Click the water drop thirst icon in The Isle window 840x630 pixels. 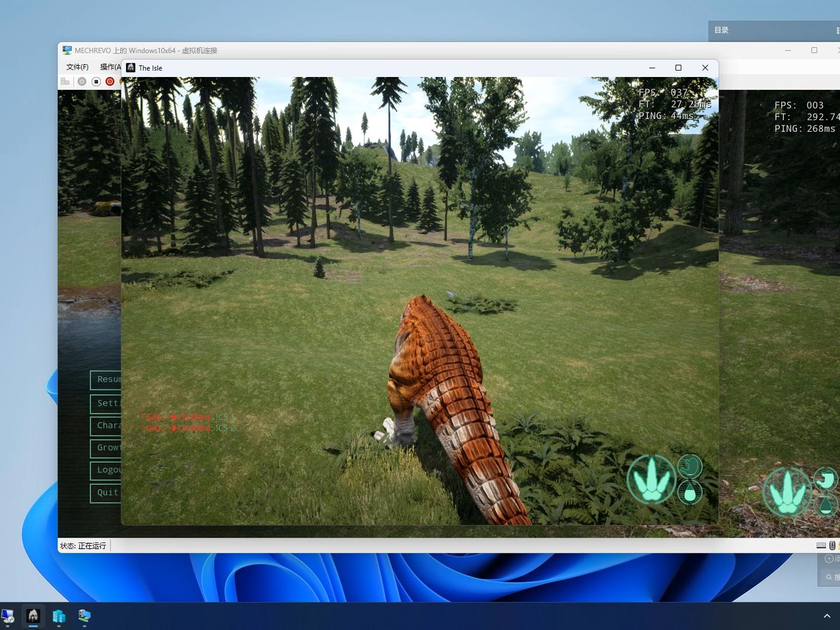tap(690, 494)
